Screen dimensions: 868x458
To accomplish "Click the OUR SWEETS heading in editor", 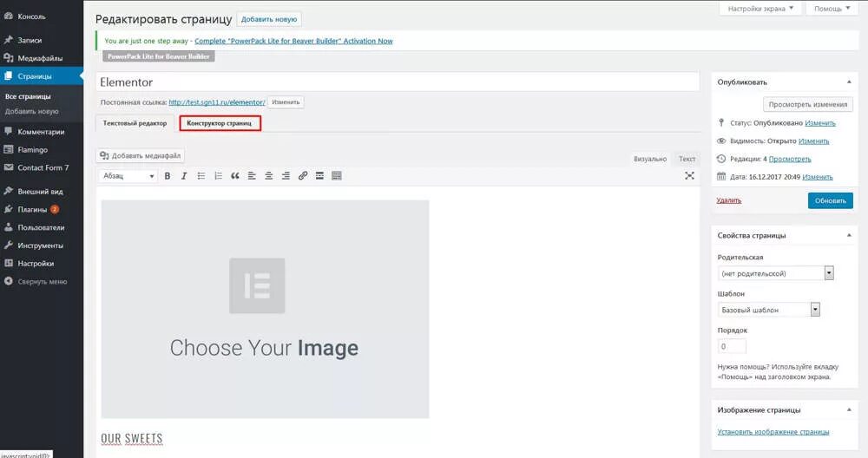I will click(132, 439).
